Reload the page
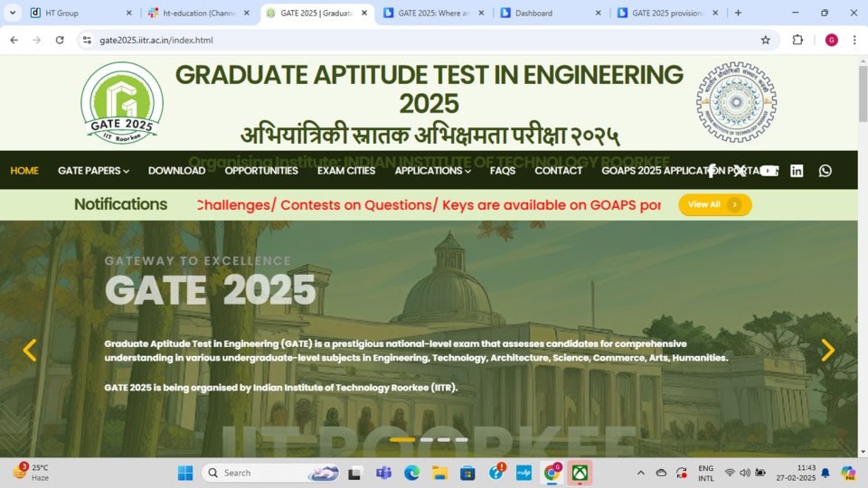 tap(60, 40)
